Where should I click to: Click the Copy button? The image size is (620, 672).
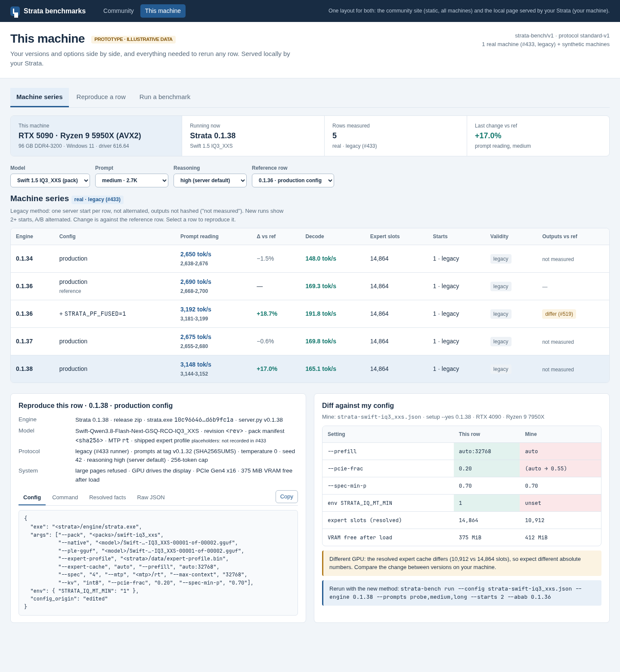(x=287, y=497)
